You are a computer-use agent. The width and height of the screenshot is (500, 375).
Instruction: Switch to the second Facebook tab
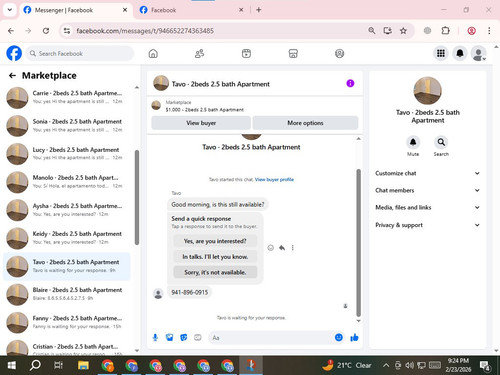(192, 10)
